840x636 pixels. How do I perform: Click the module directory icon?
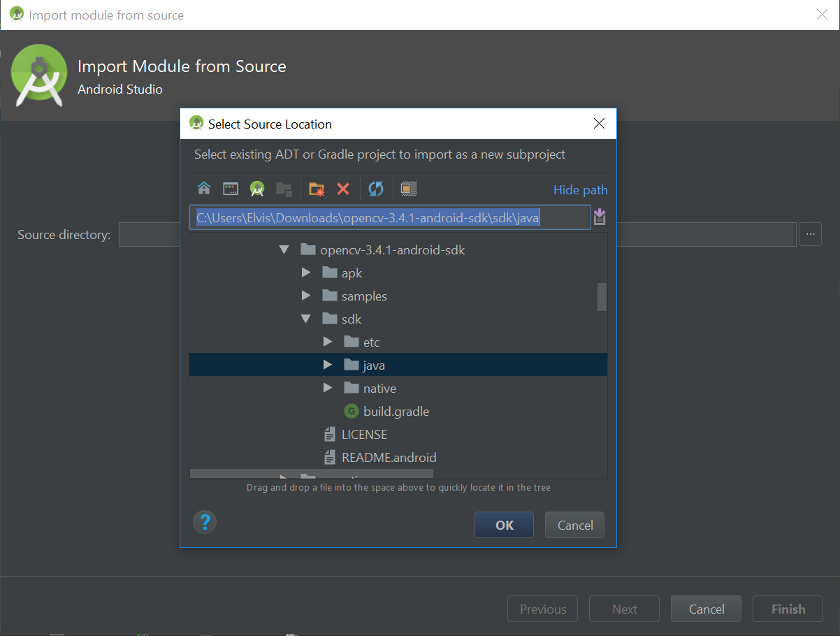284,189
